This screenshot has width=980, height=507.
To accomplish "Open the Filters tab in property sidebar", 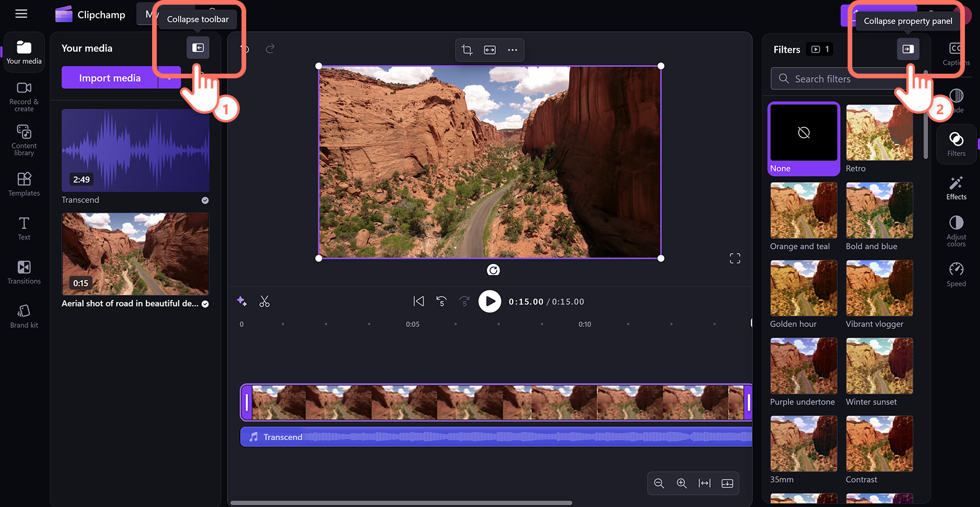I will [956, 144].
